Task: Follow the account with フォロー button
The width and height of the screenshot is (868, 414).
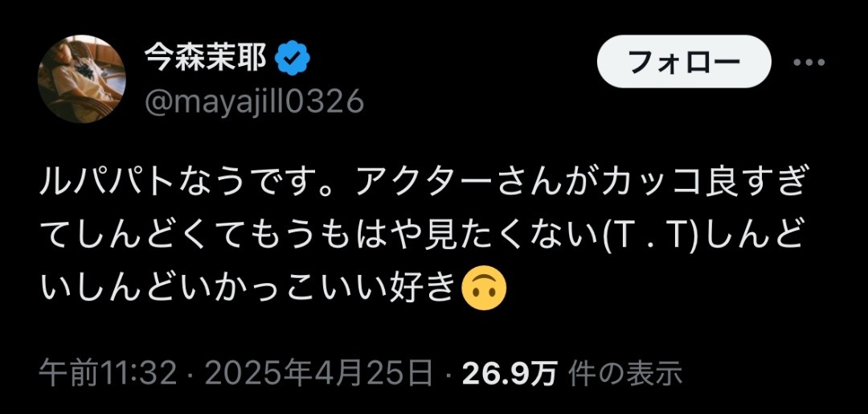Action: (684, 61)
